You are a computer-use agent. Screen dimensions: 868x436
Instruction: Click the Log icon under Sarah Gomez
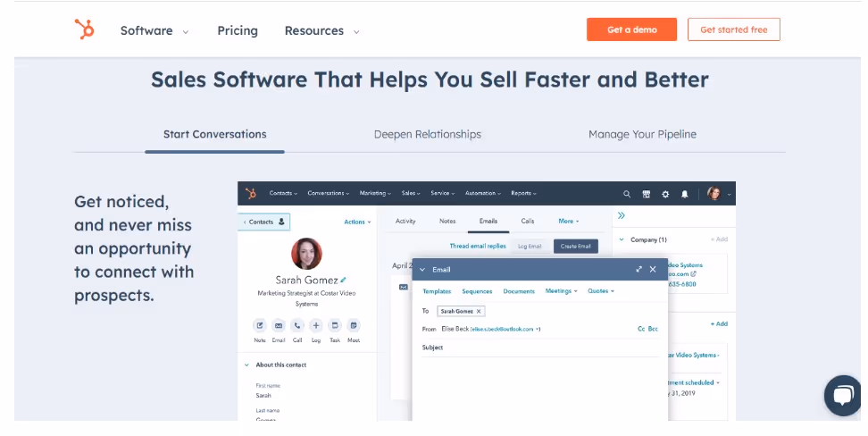point(316,326)
